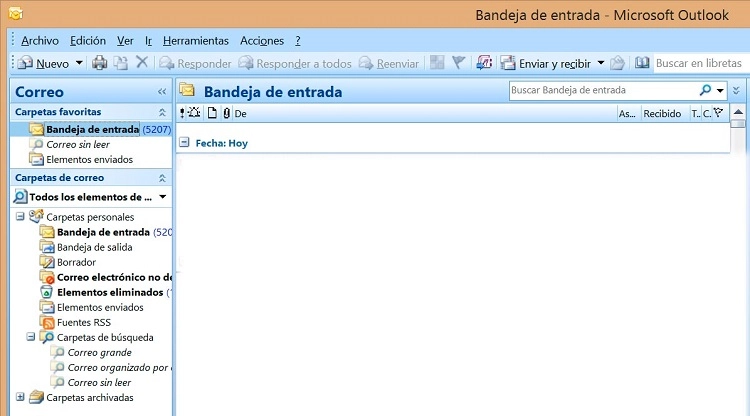Minimize the Correo navigation pane
The width and height of the screenshot is (750, 416).
pos(162,91)
